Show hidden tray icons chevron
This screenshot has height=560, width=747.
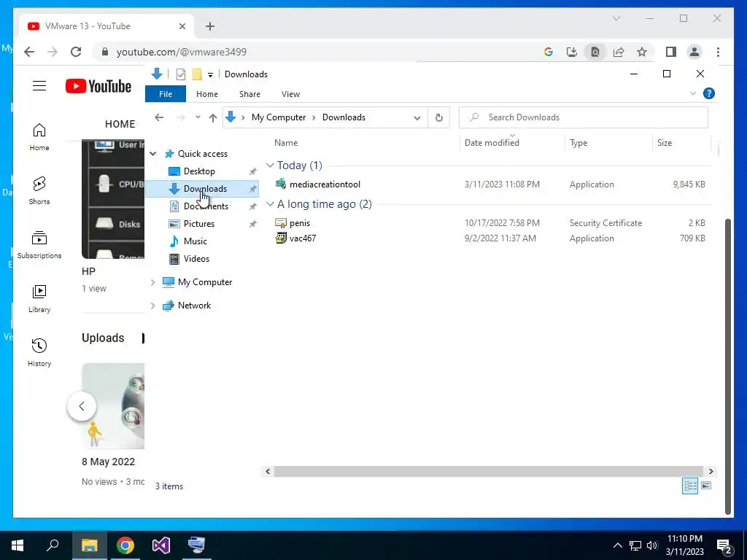click(x=617, y=545)
